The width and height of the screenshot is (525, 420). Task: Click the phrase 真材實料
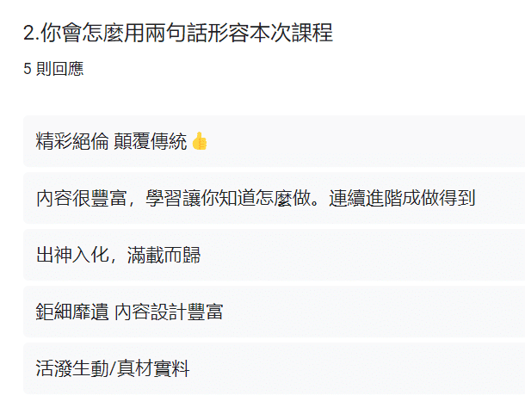click(x=153, y=368)
